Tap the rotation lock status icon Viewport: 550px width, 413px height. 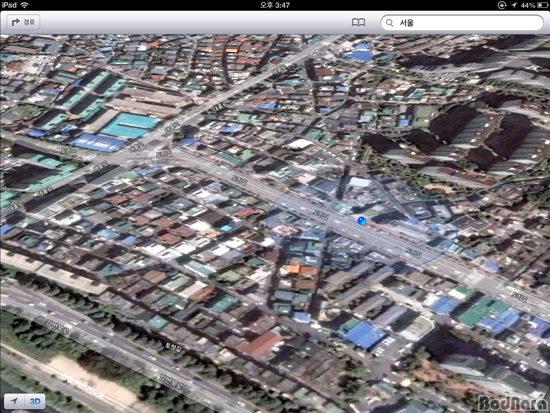[x=502, y=5]
